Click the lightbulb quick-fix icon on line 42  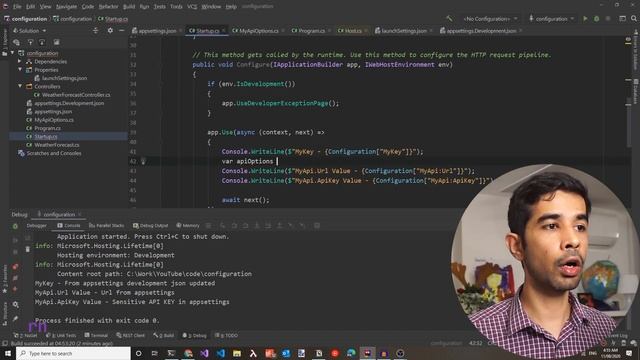[x=143, y=162]
